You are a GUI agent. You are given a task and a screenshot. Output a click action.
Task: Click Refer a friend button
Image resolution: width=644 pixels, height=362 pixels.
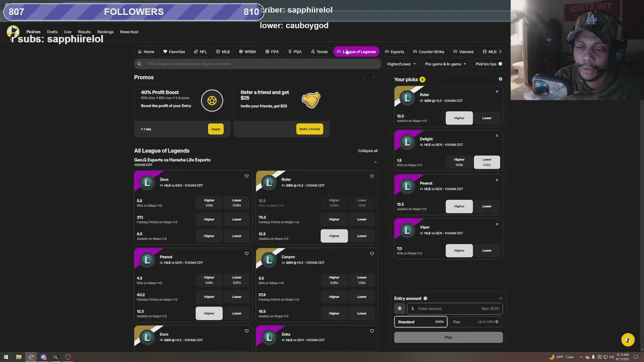309,129
